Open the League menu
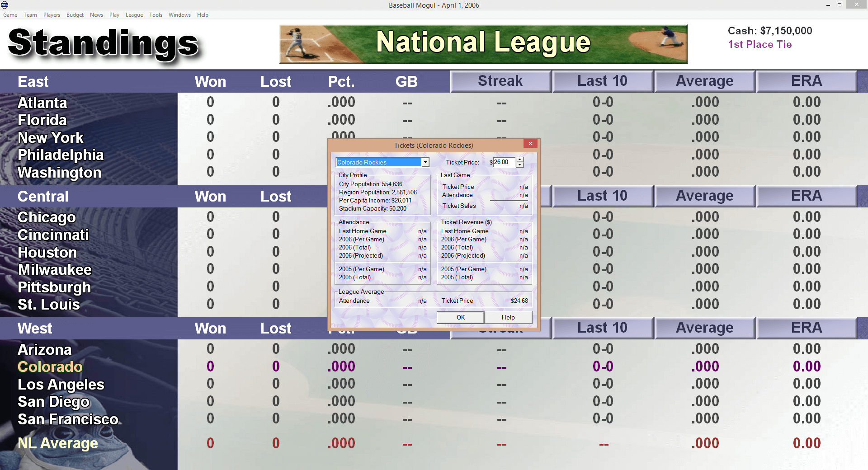Image resolution: width=868 pixels, height=470 pixels. 134,15
